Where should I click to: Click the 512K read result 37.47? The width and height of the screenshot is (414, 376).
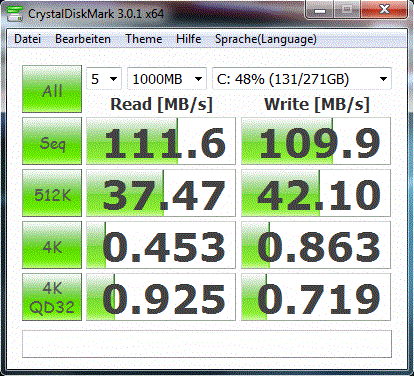pyautogui.click(x=161, y=193)
